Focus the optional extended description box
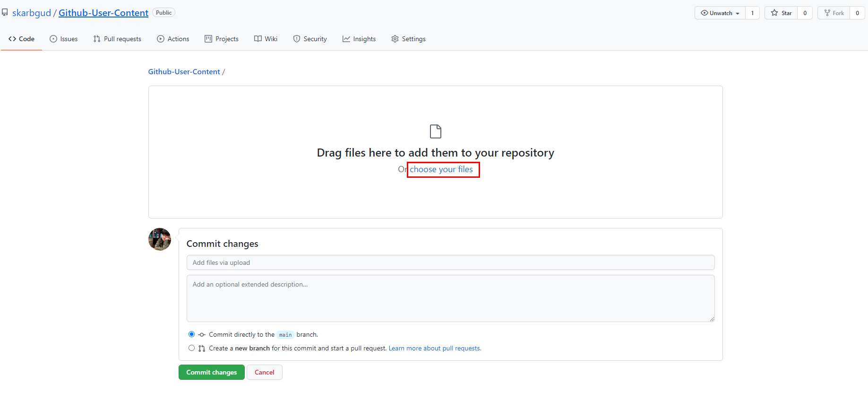Image resolution: width=868 pixels, height=393 pixels. point(451,298)
